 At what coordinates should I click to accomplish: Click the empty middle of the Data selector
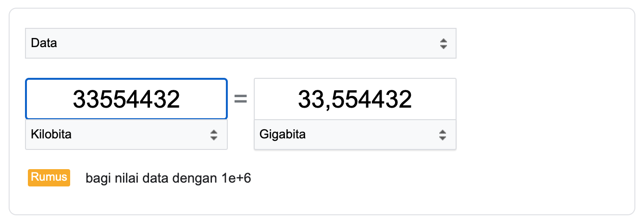(240, 43)
